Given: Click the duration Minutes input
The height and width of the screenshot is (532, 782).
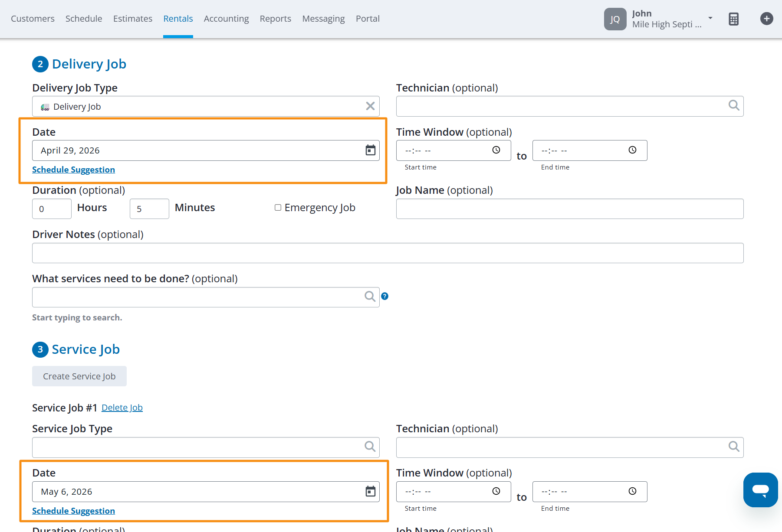Looking at the screenshot, I should click(x=149, y=209).
